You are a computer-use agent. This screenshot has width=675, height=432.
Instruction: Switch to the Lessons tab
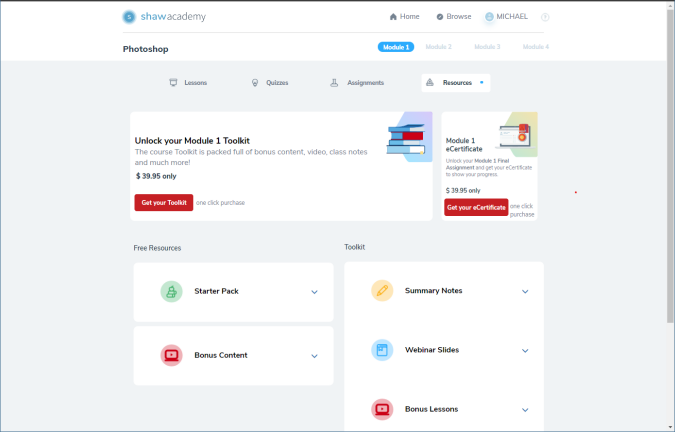188,83
